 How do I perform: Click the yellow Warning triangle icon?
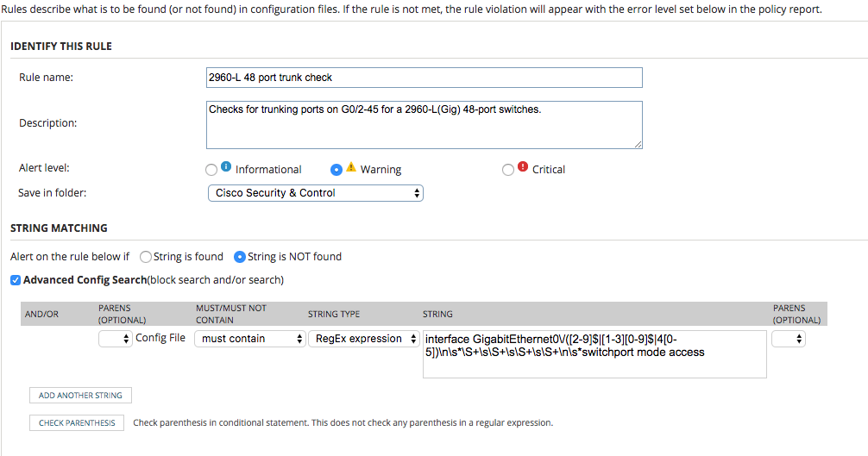pyautogui.click(x=351, y=168)
